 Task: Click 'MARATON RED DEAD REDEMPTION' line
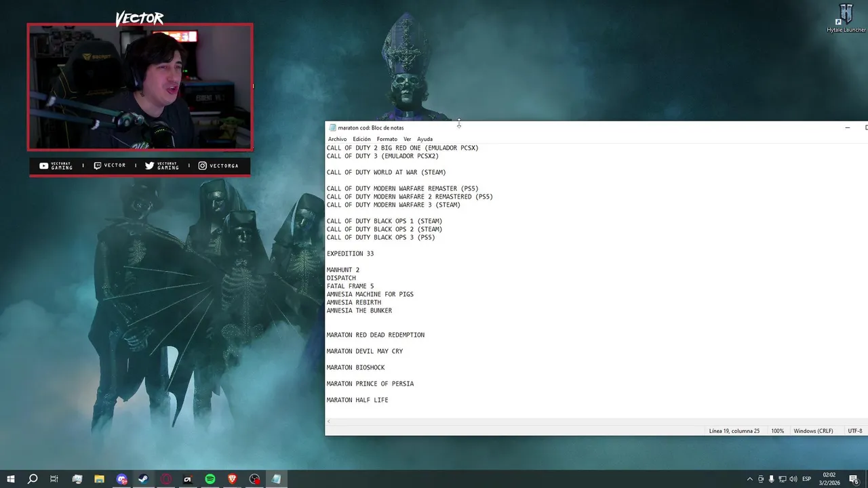click(x=375, y=335)
